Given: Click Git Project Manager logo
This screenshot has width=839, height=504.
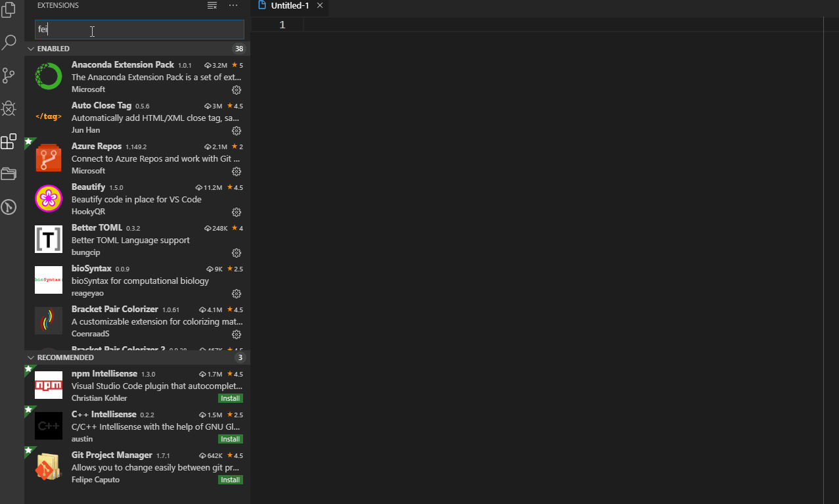Looking at the screenshot, I should 49,467.
